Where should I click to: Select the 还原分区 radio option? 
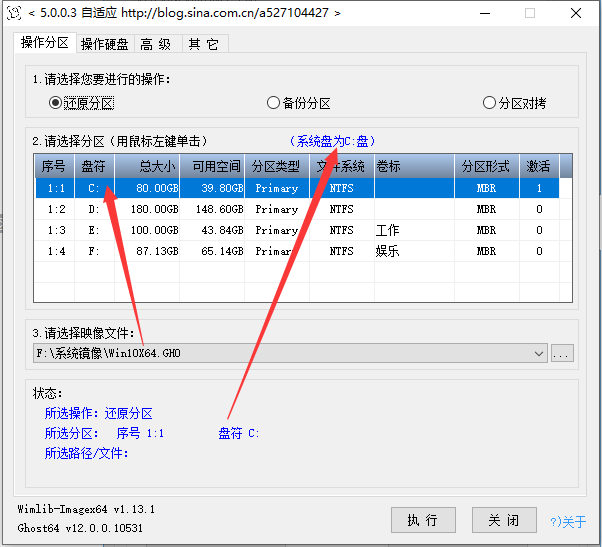point(56,102)
